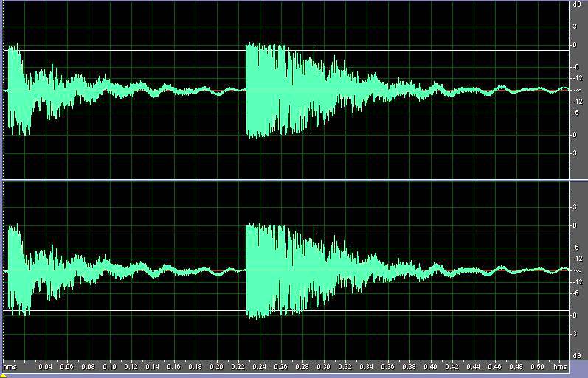The width and height of the screenshot is (588, 378).
Task: Click the 0.50 mark on time ruler
Action: coord(537,366)
